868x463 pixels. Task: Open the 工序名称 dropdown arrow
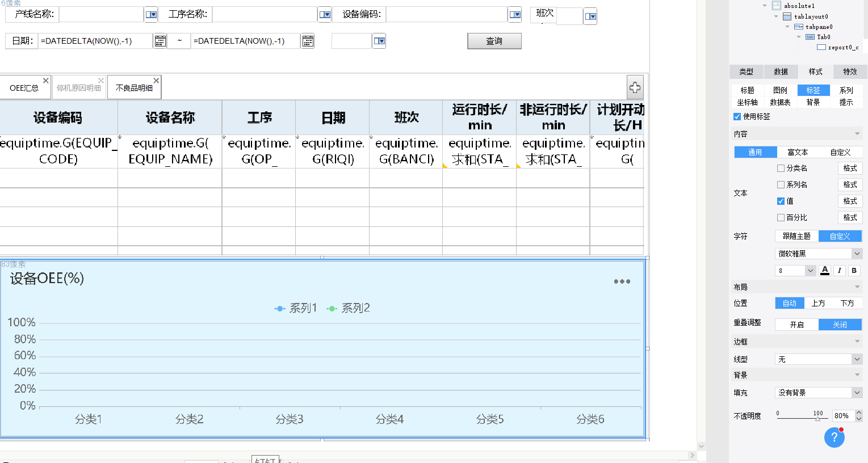[325, 14]
